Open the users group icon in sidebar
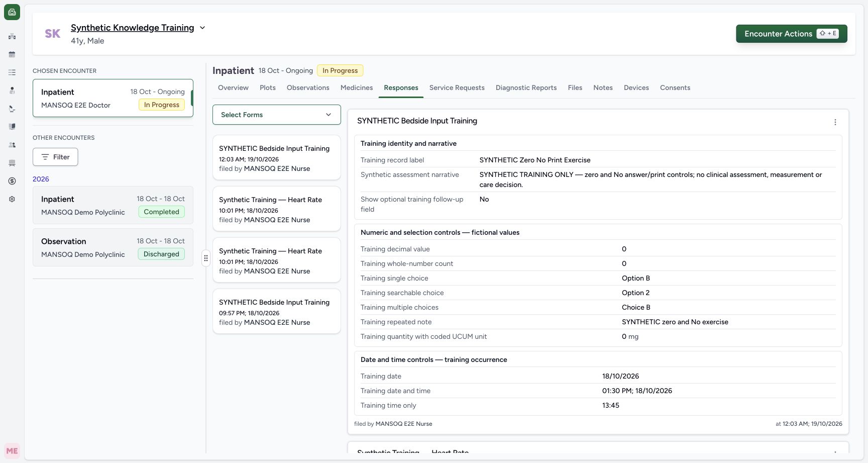This screenshot has height=463, width=868. tap(12, 145)
